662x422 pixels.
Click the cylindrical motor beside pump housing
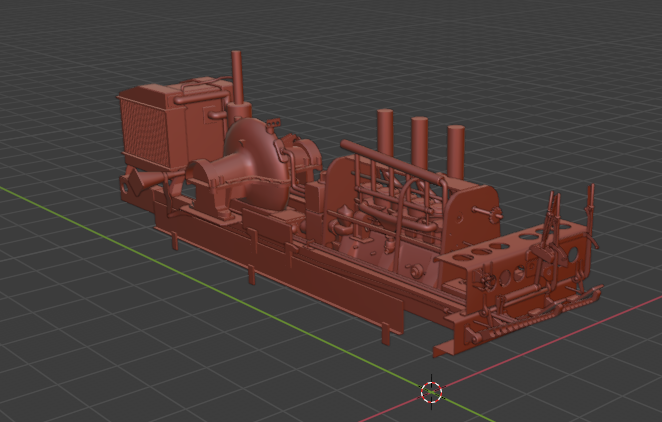(x=302, y=157)
